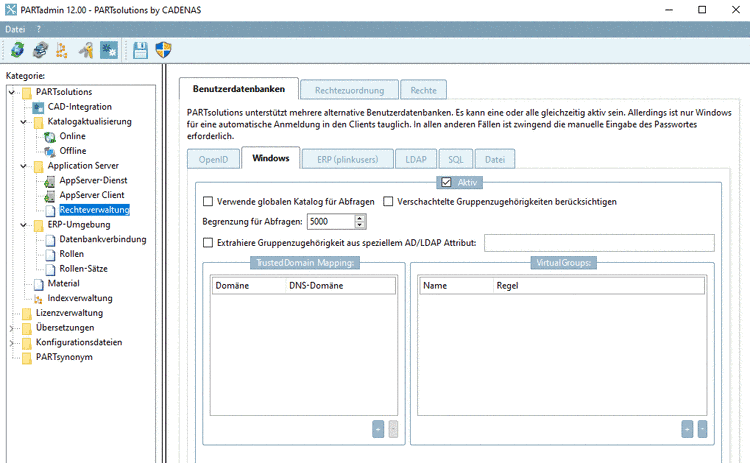Click the PARTsynonym folder icon
Image resolution: width=750 pixels, height=463 pixels.
(27, 358)
